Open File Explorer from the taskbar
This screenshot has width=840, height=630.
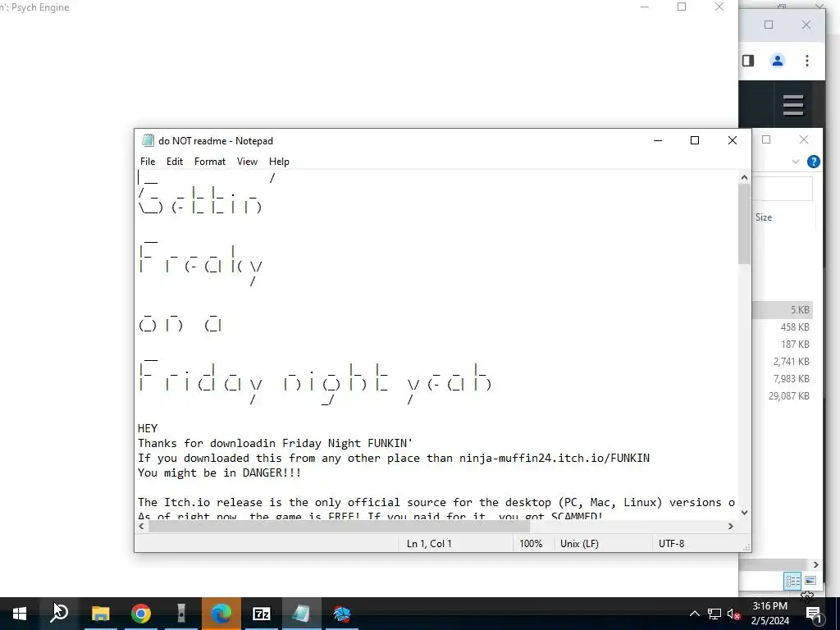click(x=100, y=614)
